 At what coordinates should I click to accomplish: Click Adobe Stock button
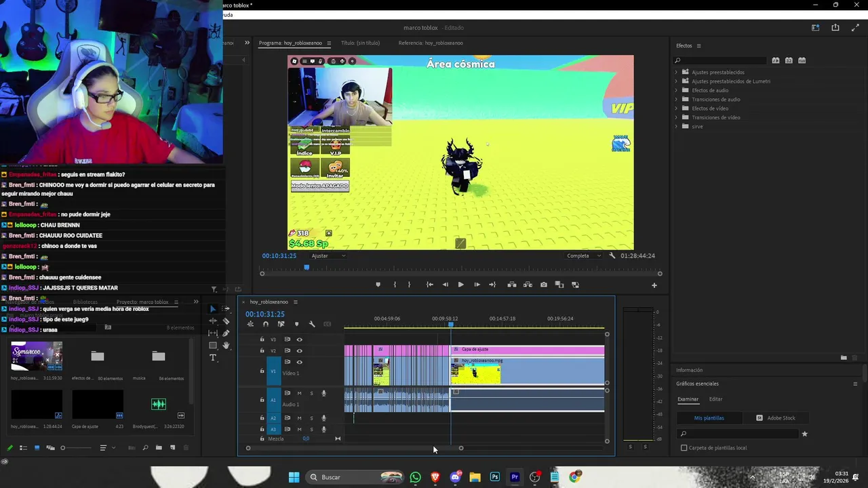(x=775, y=418)
